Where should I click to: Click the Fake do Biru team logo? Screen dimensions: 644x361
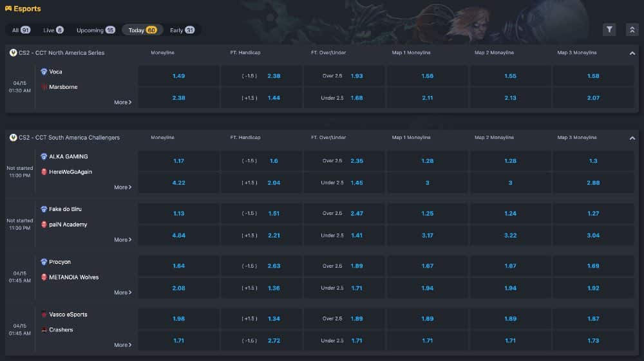coord(44,209)
